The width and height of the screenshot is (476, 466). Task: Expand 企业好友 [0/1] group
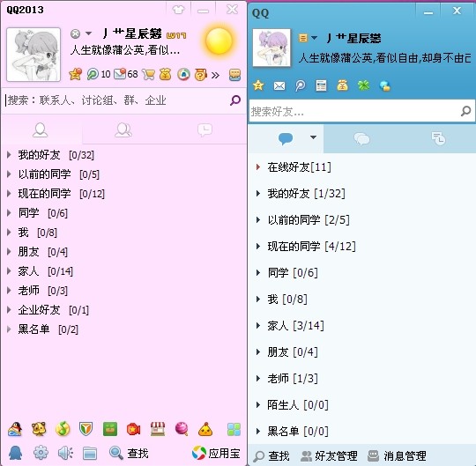click(x=9, y=310)
